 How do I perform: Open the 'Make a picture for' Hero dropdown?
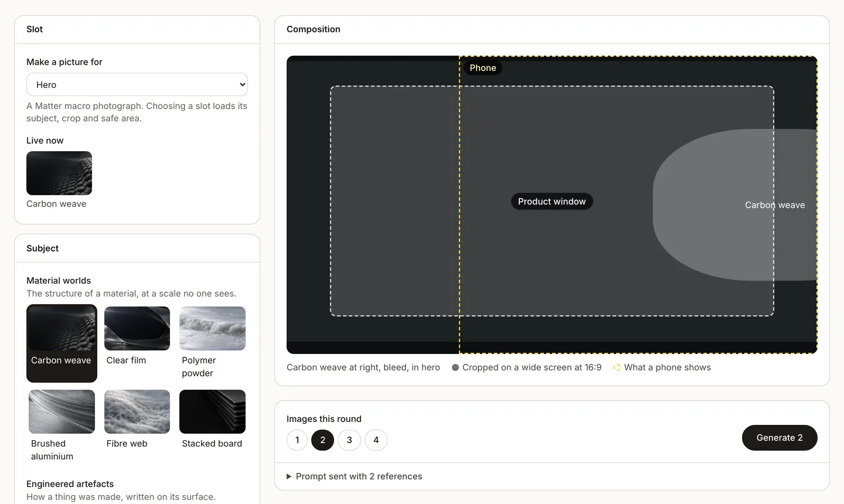137,84
